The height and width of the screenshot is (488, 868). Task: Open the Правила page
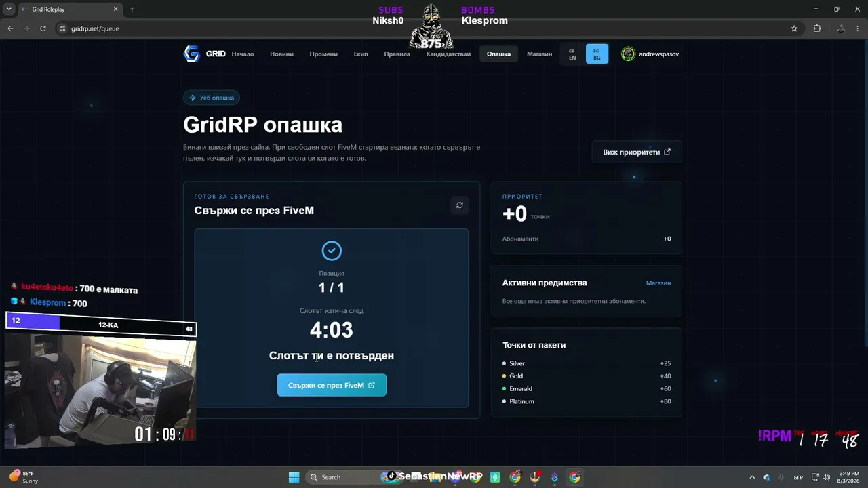(x=397, y=54)
